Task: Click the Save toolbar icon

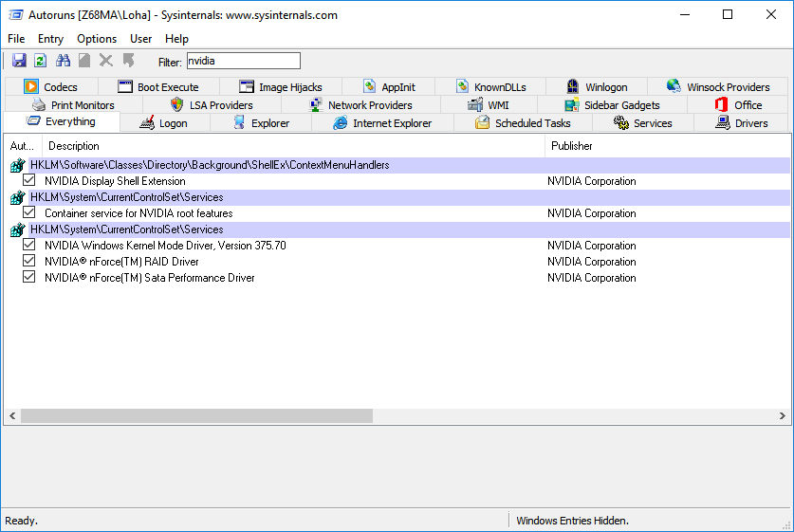Action: [x=19, y=61]
